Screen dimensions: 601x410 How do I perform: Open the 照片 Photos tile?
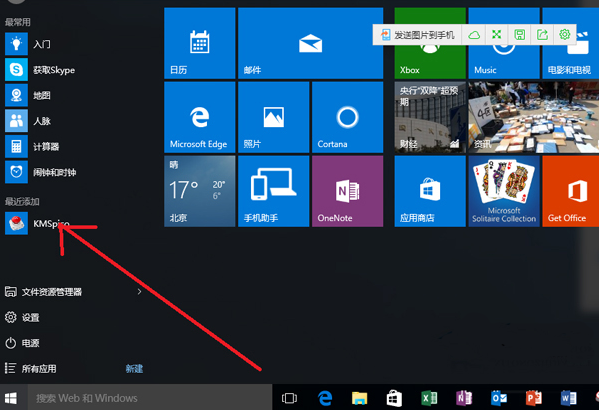coord(274,117)
